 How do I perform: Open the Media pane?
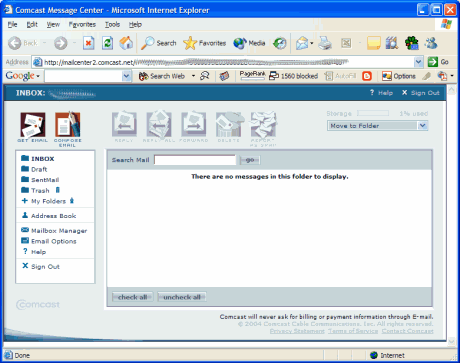[x=249, y=43]
